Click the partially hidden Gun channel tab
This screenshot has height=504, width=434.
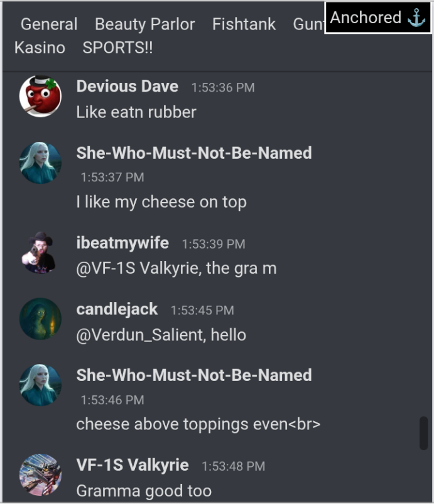308,24
